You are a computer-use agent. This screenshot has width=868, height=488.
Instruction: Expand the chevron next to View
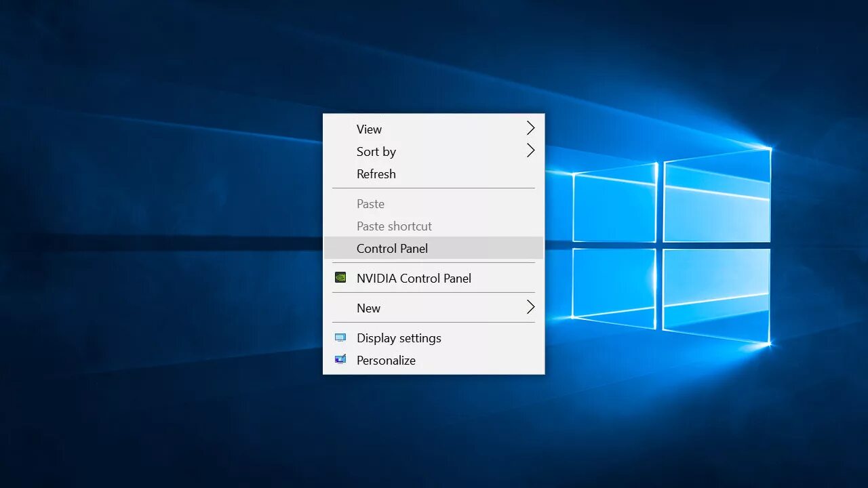530,128
